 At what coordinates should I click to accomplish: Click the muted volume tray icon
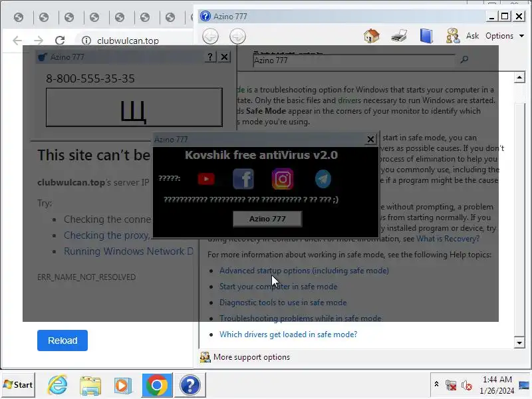click(467, 386)
